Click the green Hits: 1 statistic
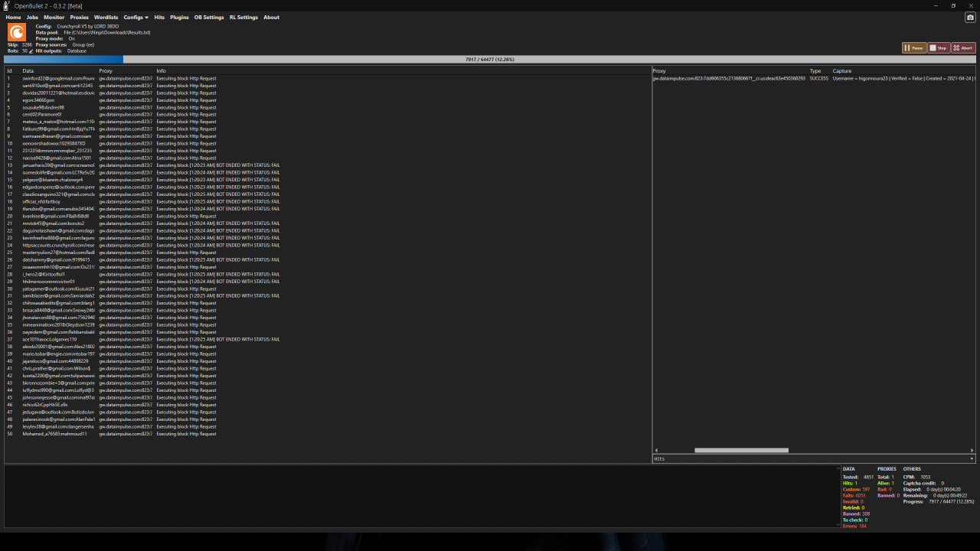 850,483
